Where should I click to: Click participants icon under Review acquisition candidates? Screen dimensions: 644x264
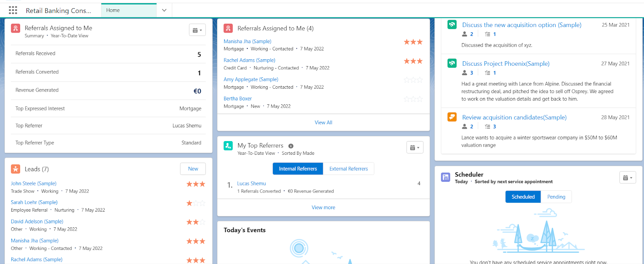pos(464,127)
